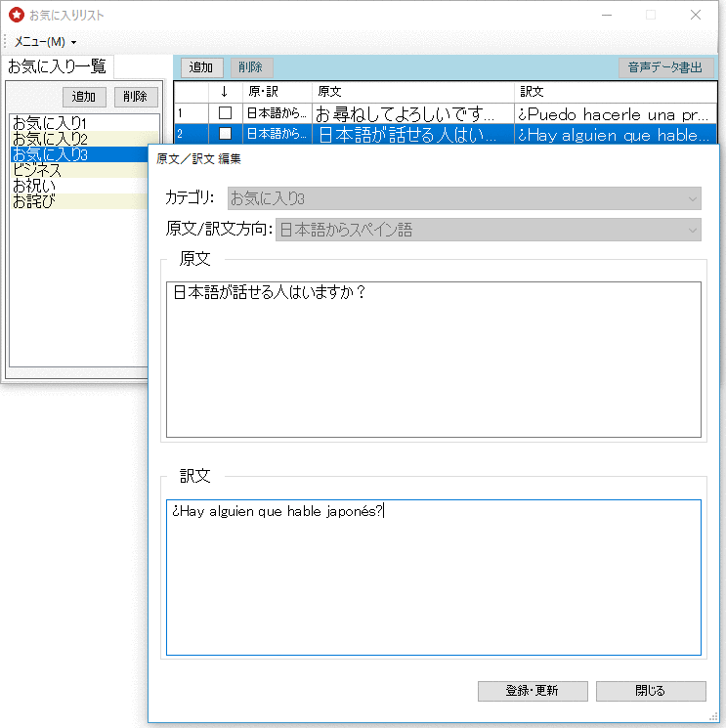Click the red star app icon in title bar
Screen dimensions: 726x728
tap(16, 16)
